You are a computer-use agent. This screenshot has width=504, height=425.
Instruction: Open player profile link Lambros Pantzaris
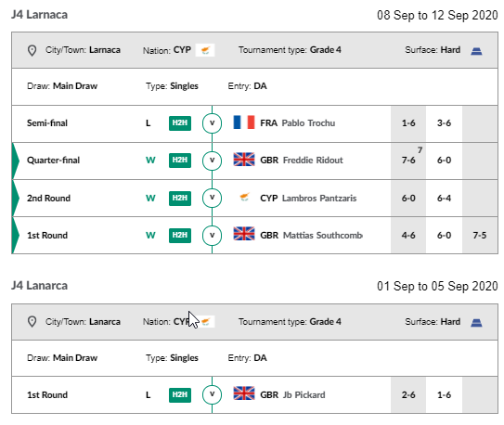pos(319,199)
